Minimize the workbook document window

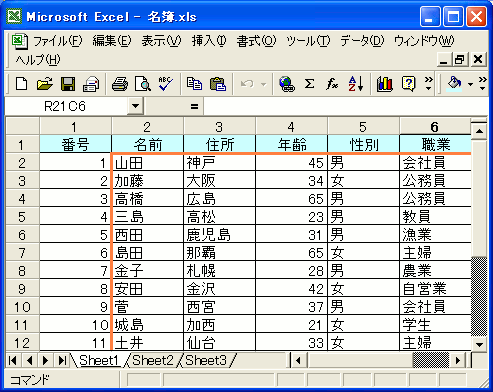444,60
